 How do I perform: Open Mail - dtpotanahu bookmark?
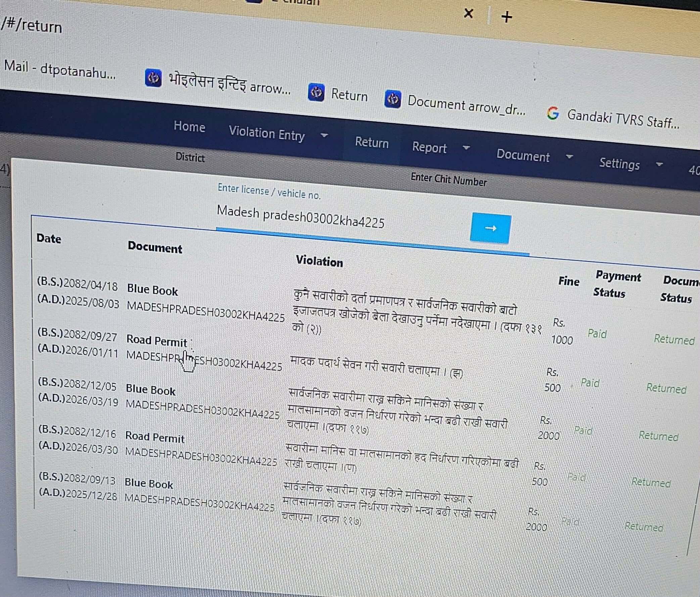[x=60, y=69]
